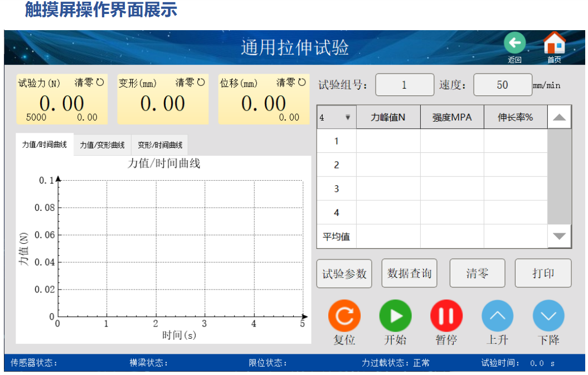This screenshot has width=588, height=375.
Task: Edit the 试验组号 input field
Action: [405, 85]
